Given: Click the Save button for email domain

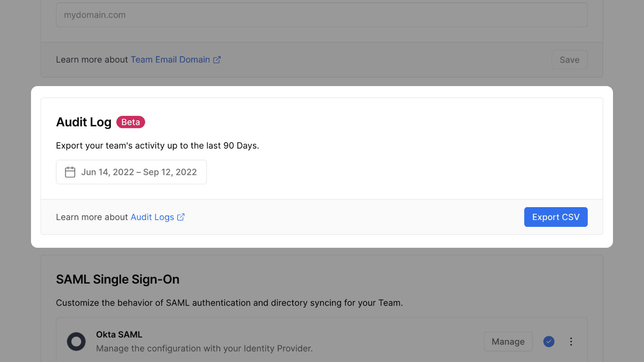Looking at the screenshot, I should coord(569,60).
